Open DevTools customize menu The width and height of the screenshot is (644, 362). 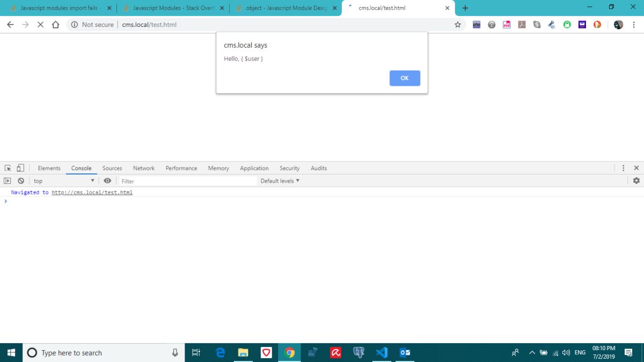(x=624, y=168)
